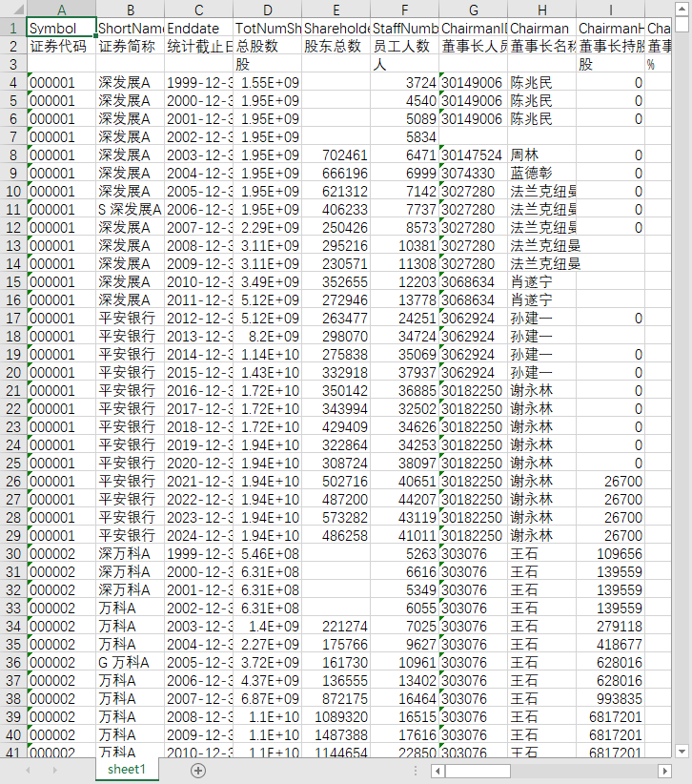This screenshot has height=784, width=692.
Task: Select chairman name 蓝德彰
Action: tap(541, 173)
